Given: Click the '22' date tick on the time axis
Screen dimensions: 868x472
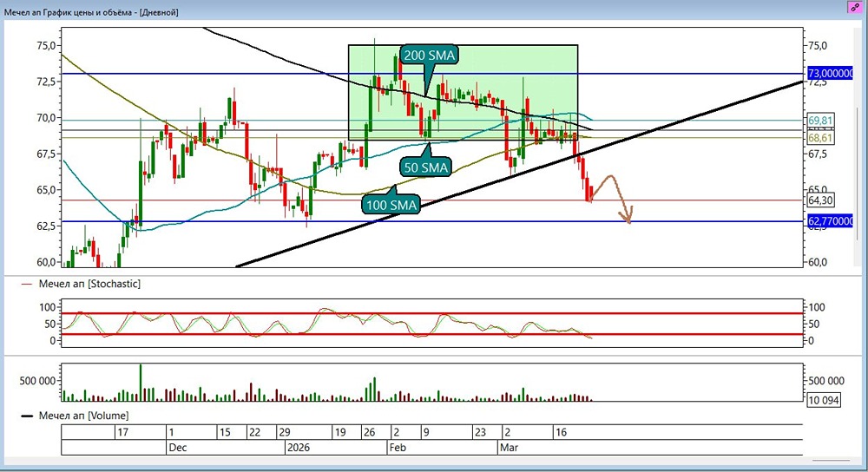Looking at the screenshot, I should click(x=254, y=432).
